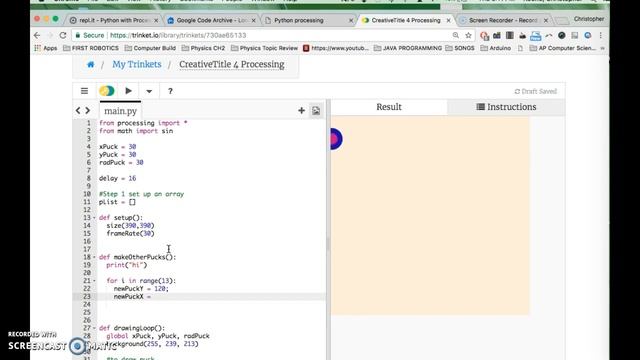The image size is (640, 360).
Task: Run the code with play button
Action: coord(129,91)
